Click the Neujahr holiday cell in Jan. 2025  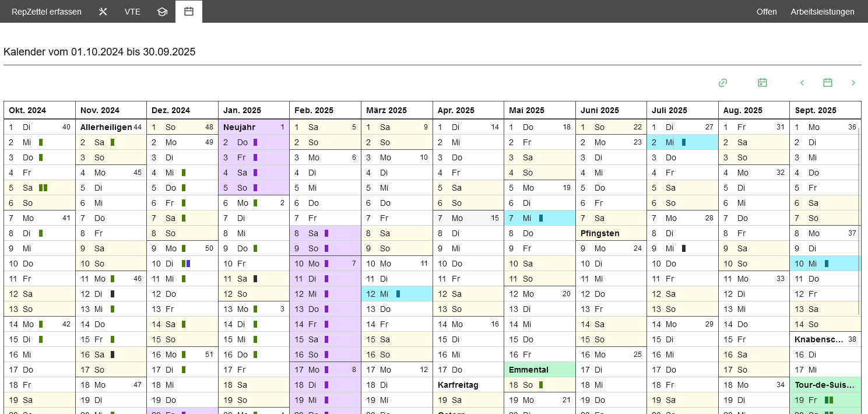254,127
